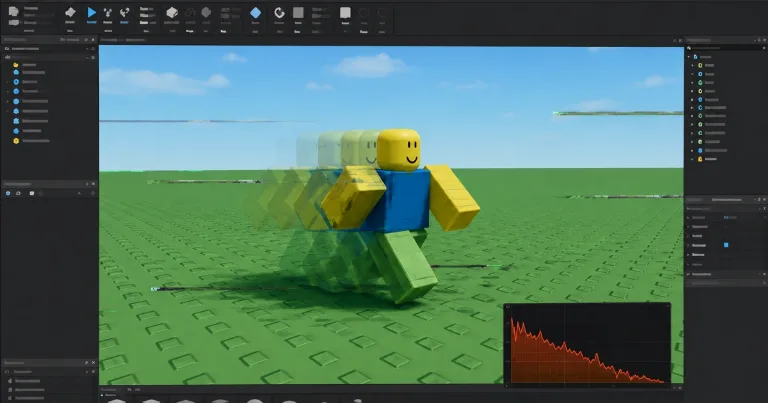
Task: Click the yellow folder icon in left tree
Action: 16,65
